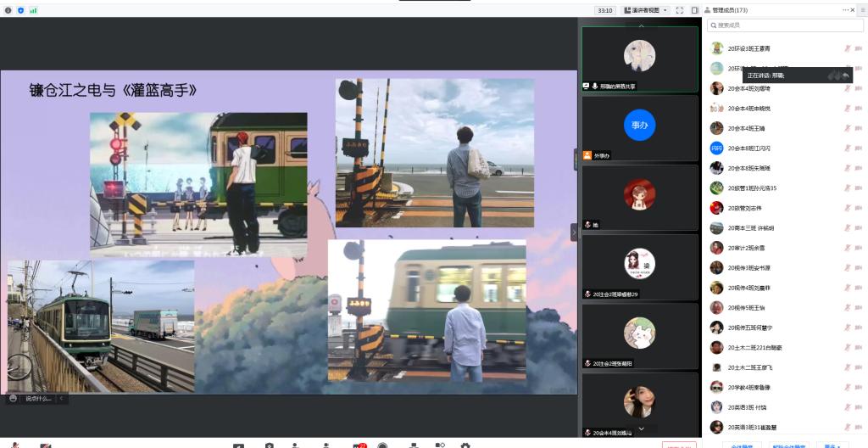Select member row 20视传4班
The image size is (868, 448).
(x=785, y=288)
